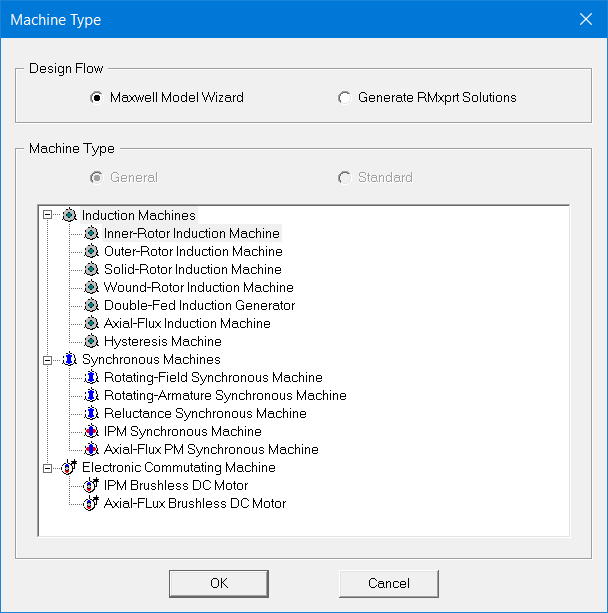Collapse the Synchronous Machines tree node
This screenshot has height=613, width=608.
point(47,360)
